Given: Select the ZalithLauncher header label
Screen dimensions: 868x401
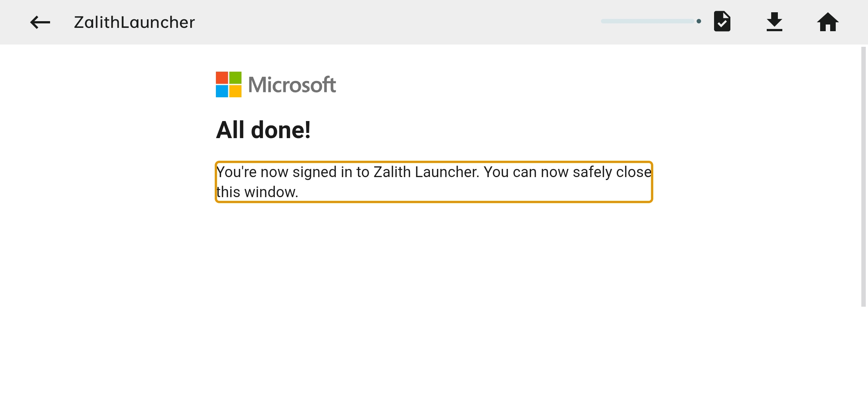Looking at the screenshot, I should coord(134,22).
